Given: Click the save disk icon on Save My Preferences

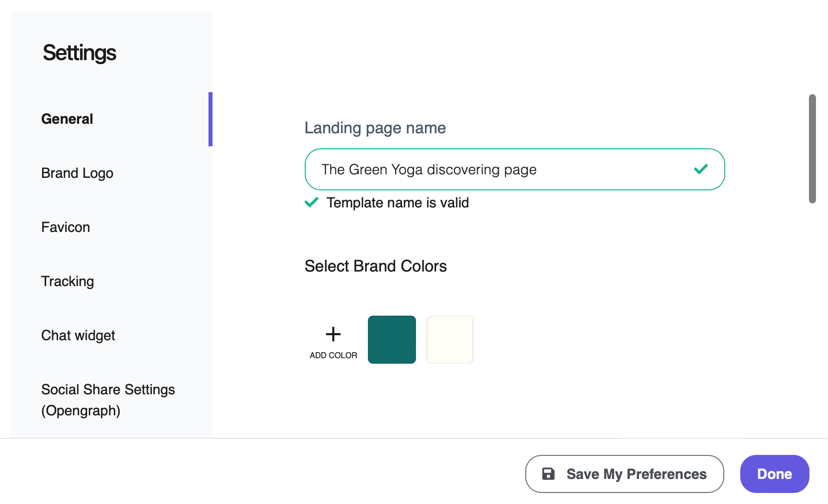Looking at the screenshot, I should point(549,474).
